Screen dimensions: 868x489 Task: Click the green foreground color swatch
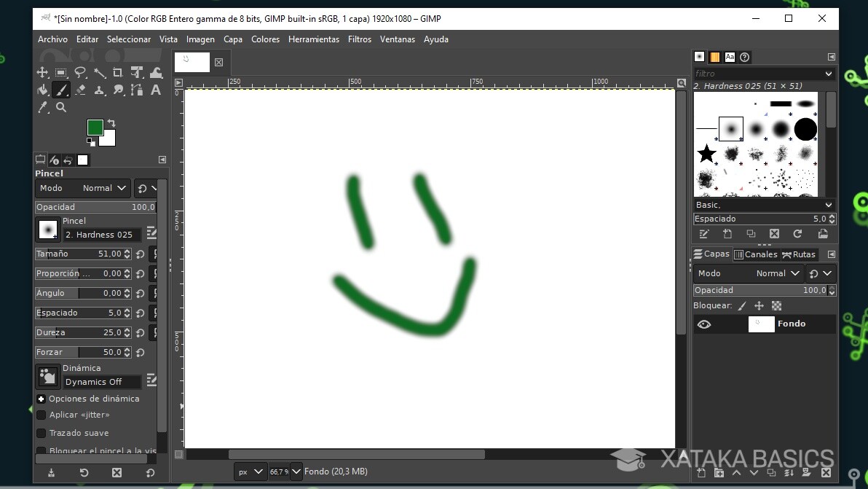pyautogui.click(x=95, y=128)
